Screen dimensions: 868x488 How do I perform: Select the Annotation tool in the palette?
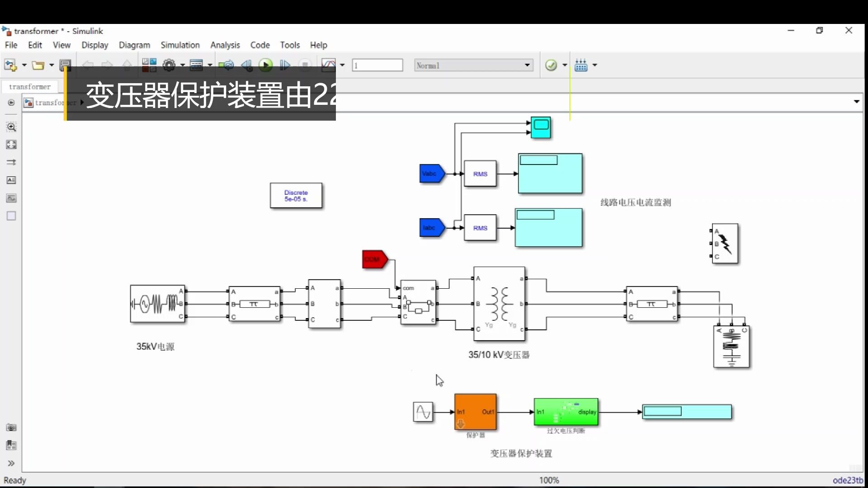click(11, 180)
